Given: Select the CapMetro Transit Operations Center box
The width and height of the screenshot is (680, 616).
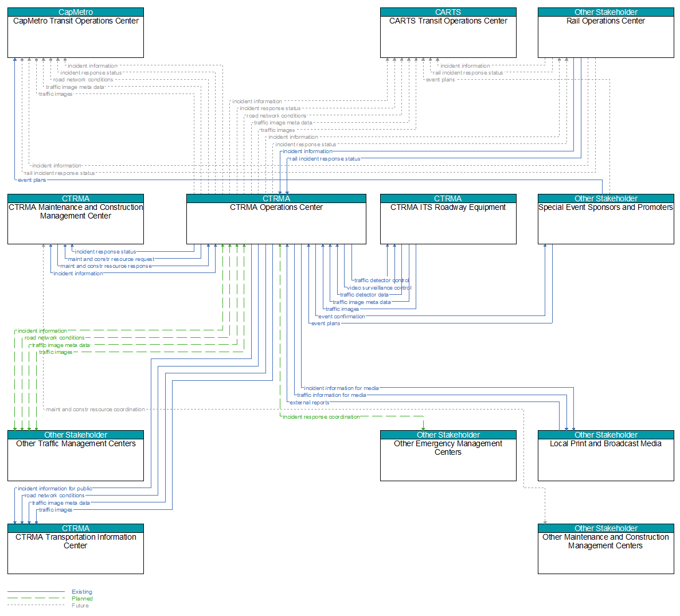Looking at the screenshot, I should click(x=76, y=33).
